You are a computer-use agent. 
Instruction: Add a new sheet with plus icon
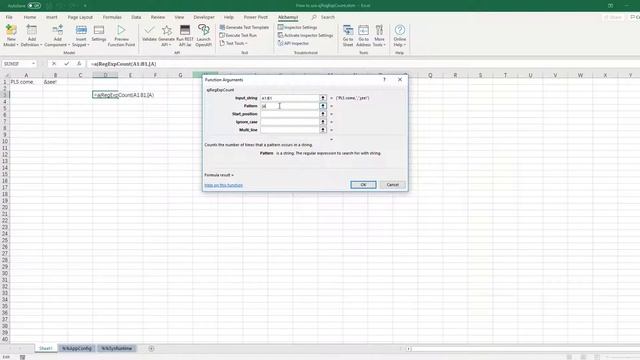click(x=151, y=348)
